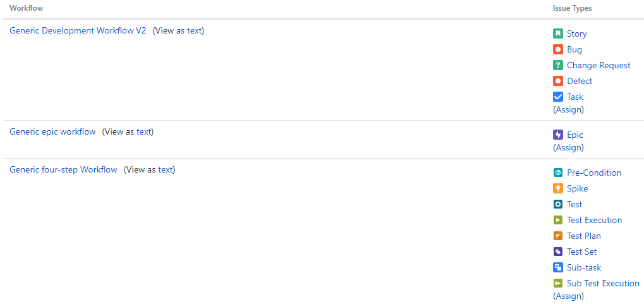Image resolution: width=644 pixels, height=304 pixels.
Task: Click the Test Execution play icon
Action: [558, 220]
